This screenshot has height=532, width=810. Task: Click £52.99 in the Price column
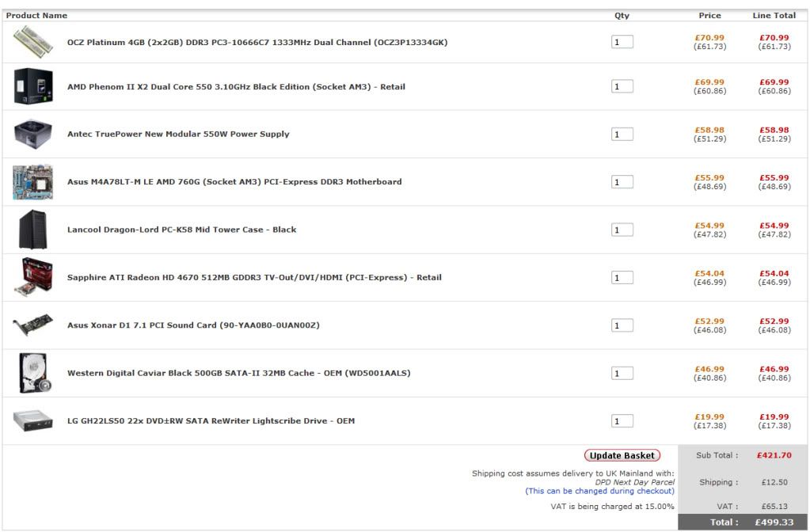click(x=709, y=321)
